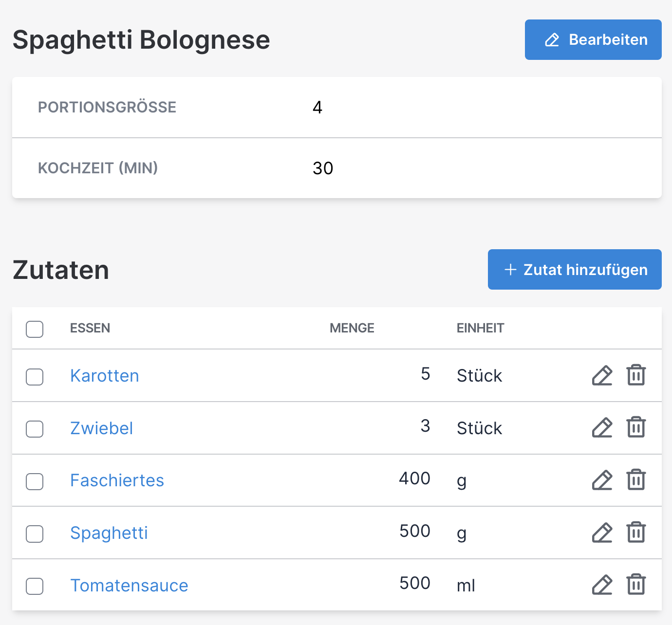Click the Bearbeiten button
Screen dimensions: 672x625
pos(593,40)
